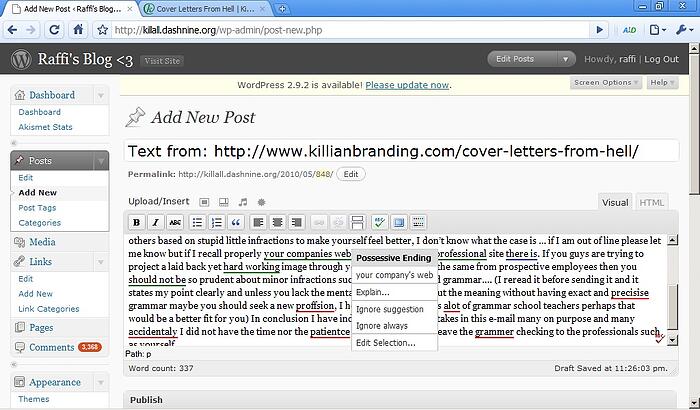Show the kitchen sink toolbar row

click(x=418, y=222)
